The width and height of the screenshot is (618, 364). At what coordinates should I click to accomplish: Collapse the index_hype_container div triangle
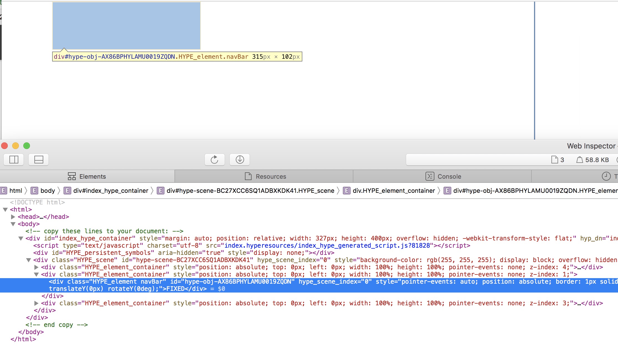21,239
